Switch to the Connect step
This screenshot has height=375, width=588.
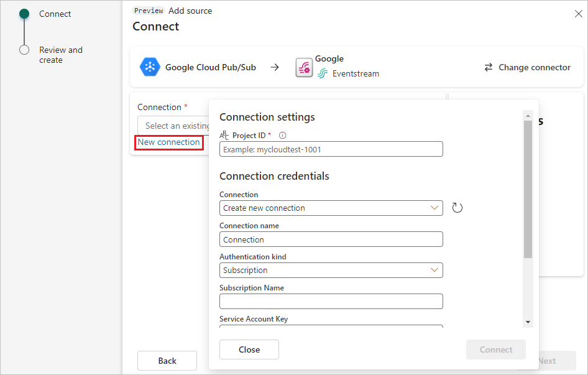(x=55, y=14)
